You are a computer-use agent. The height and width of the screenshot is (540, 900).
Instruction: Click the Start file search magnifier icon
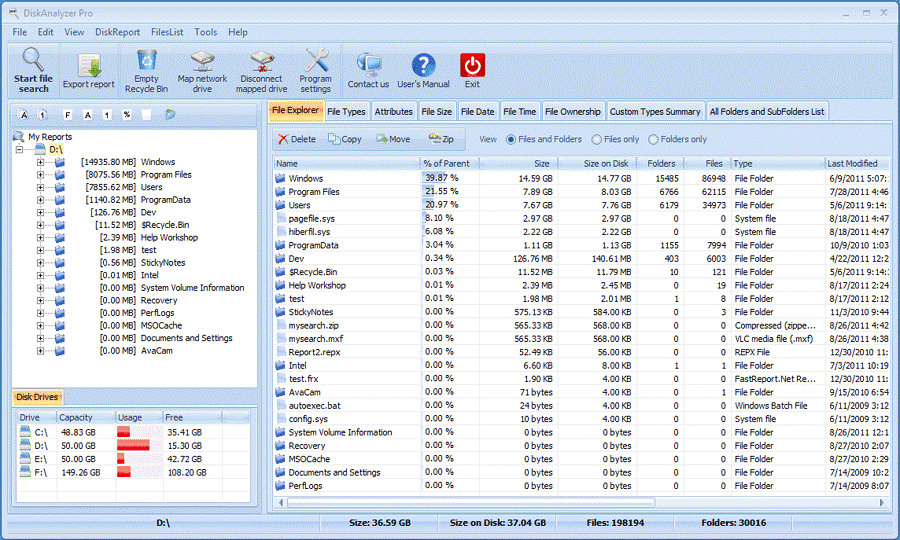tap(33, 60)
